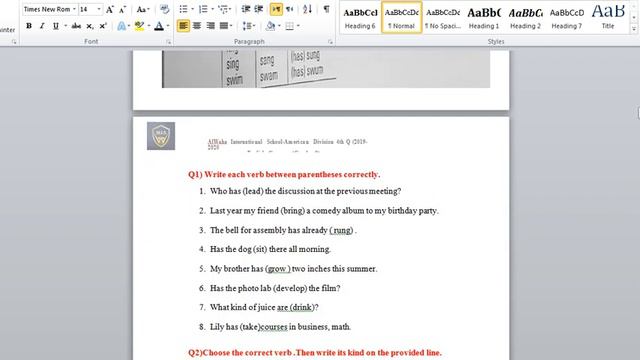Apply the Heading 2 style
This screenshot has width=640, height=360.
click(x=525, y=18)
